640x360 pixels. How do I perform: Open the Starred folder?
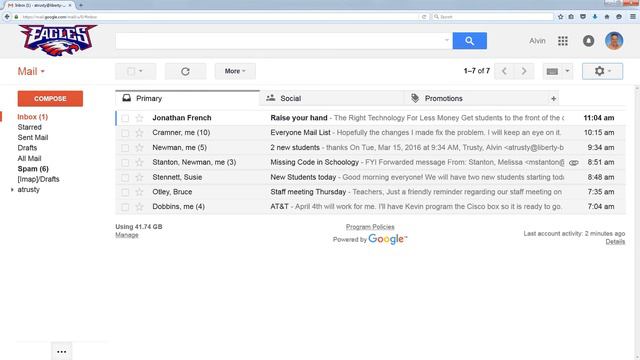click(29, 127)
